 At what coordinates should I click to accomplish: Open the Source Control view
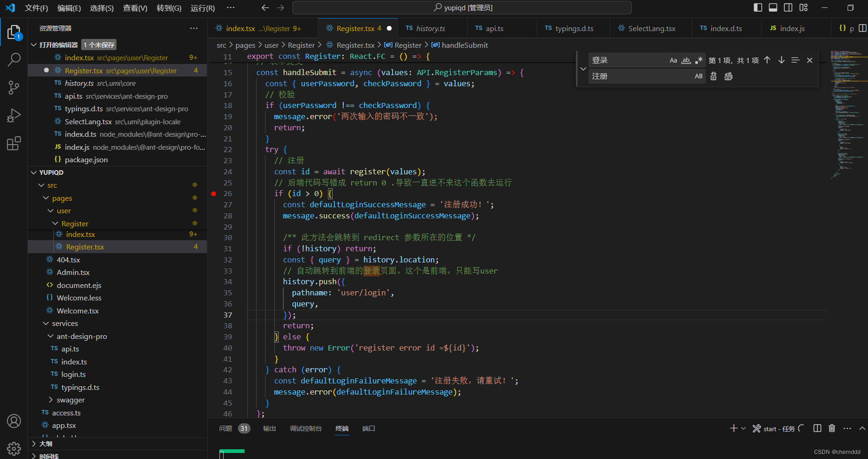(14, 87)
